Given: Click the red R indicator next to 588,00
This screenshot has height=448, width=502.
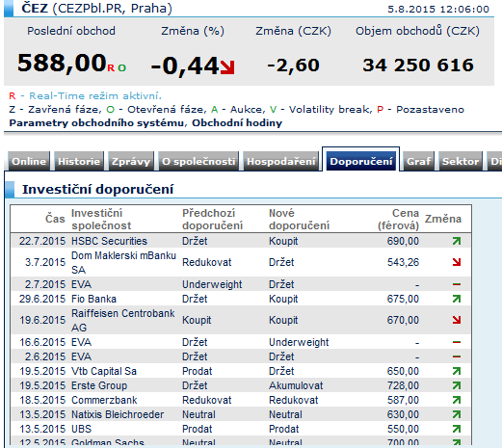Looking at the screenshot, I should tap(111, 68).
